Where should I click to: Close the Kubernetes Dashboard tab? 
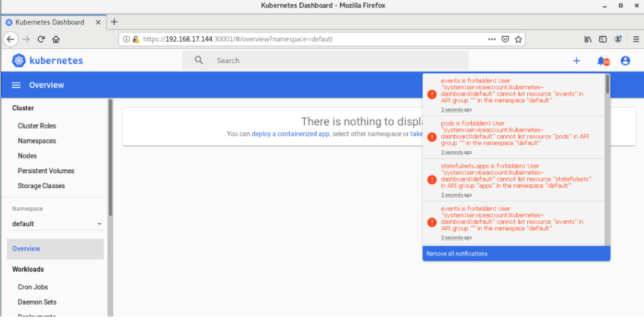98,22
